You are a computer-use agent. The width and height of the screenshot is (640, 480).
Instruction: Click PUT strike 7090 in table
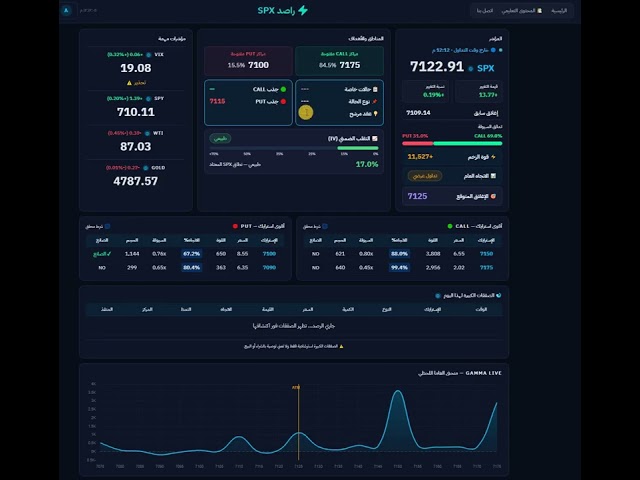tap(269, 268)
